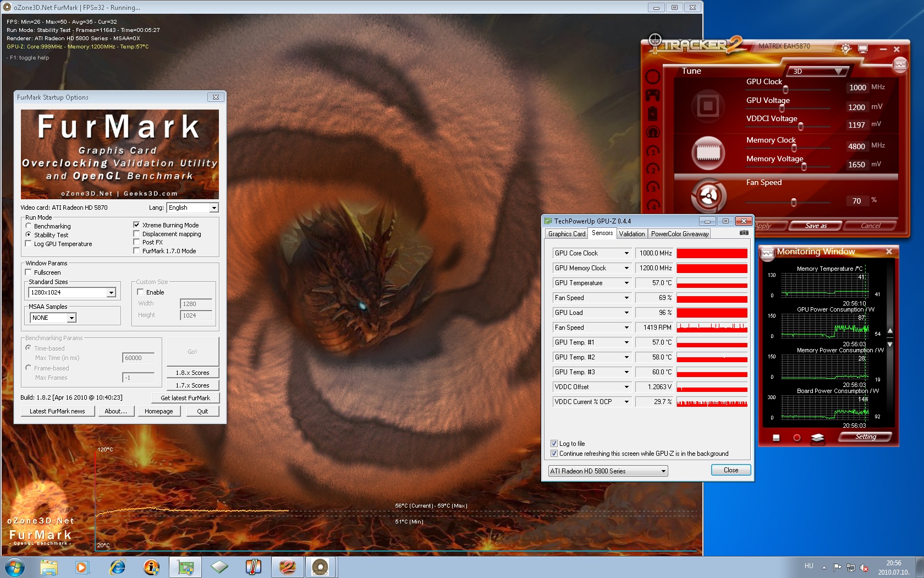Uncheck Log to file in GPU-Z
This screenshot has height=578, width=924.
554,443
